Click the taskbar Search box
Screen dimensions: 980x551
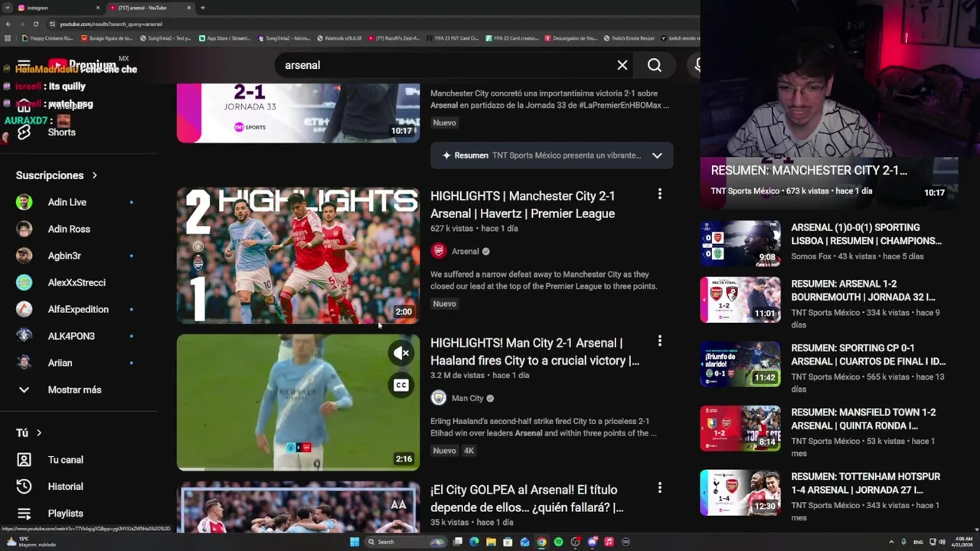[x=406, y=542]
